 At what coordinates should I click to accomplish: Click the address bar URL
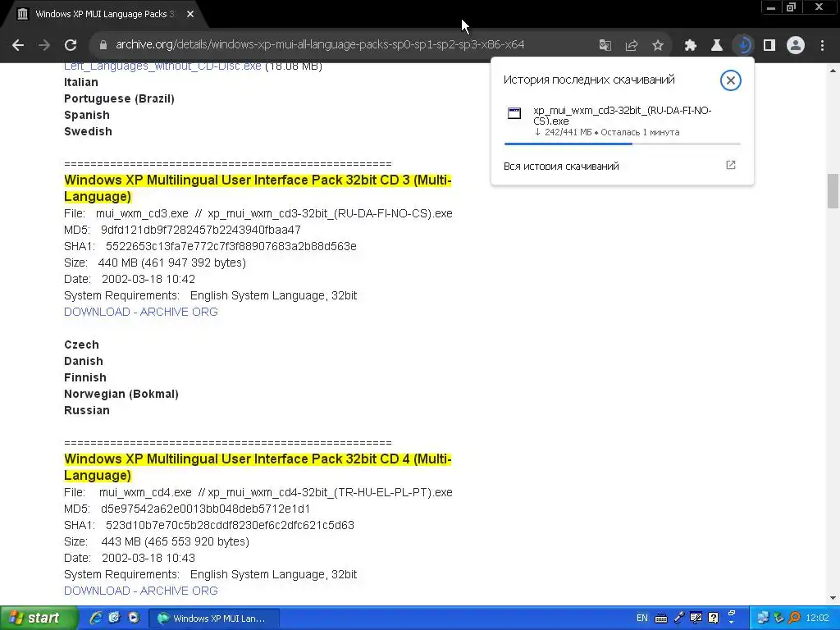pos(320,44)
